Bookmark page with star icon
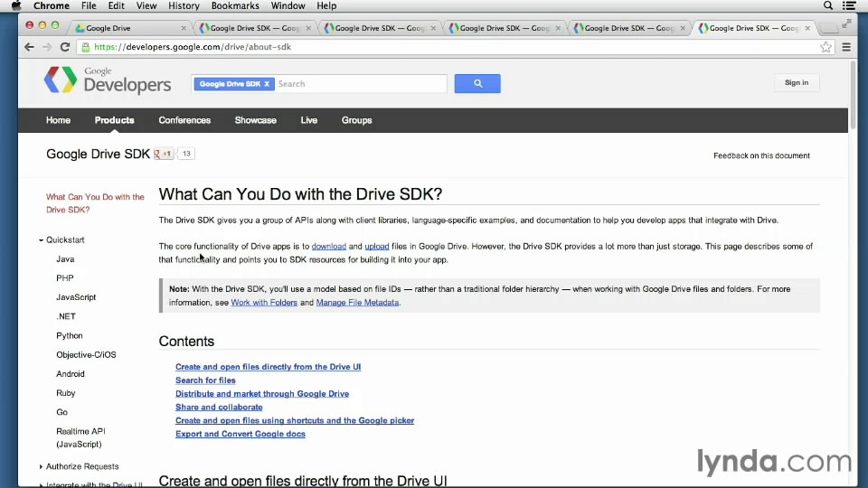This screenshot has width=868, height=488. [x=826, y=47]
